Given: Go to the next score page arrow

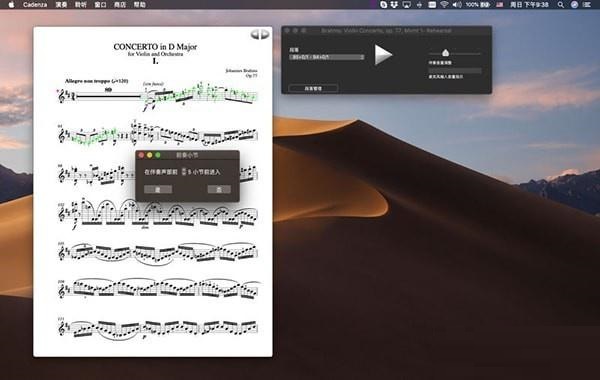Looking at the screenshot, I should coord(265,35).
